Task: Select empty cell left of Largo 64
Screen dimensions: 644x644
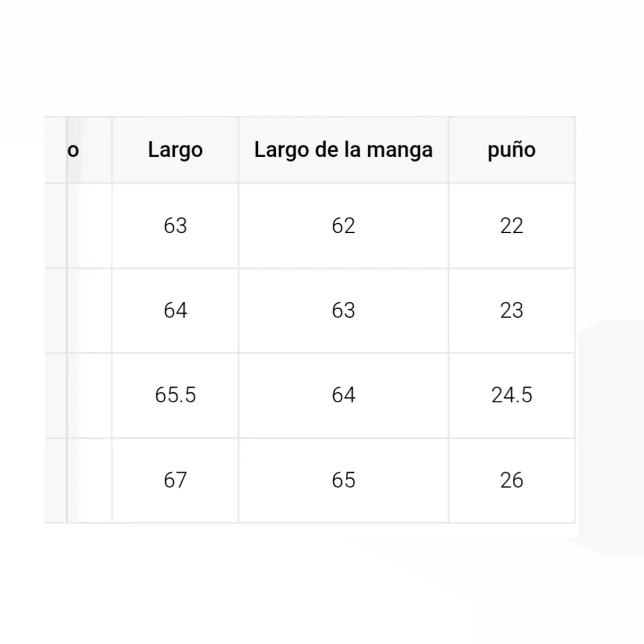Action: tap(89, 310)
